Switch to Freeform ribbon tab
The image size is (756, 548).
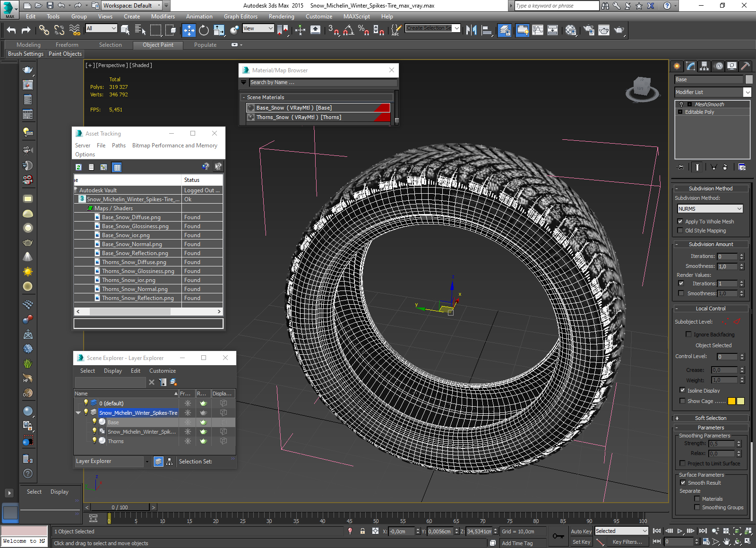coord(67,45)
